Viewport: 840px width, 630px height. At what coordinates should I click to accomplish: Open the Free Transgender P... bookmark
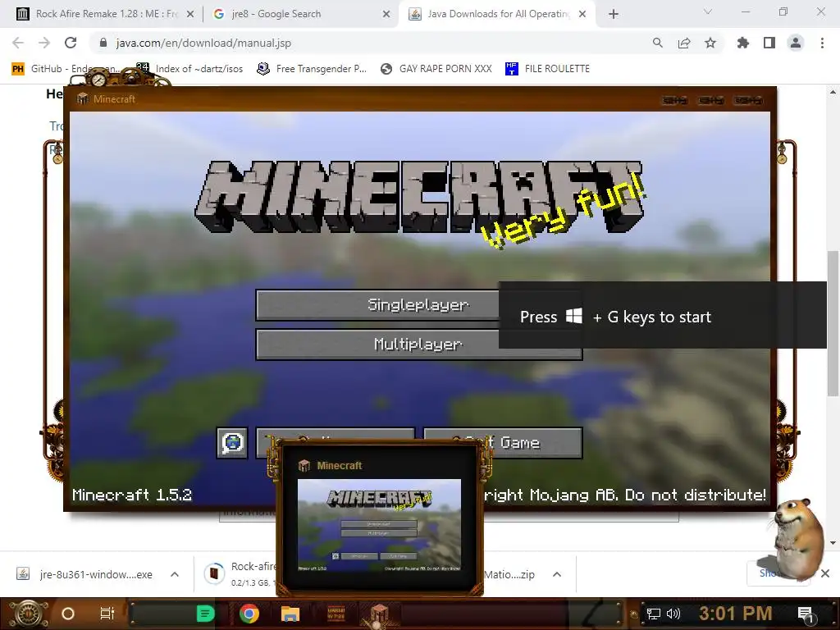(312, 69)
